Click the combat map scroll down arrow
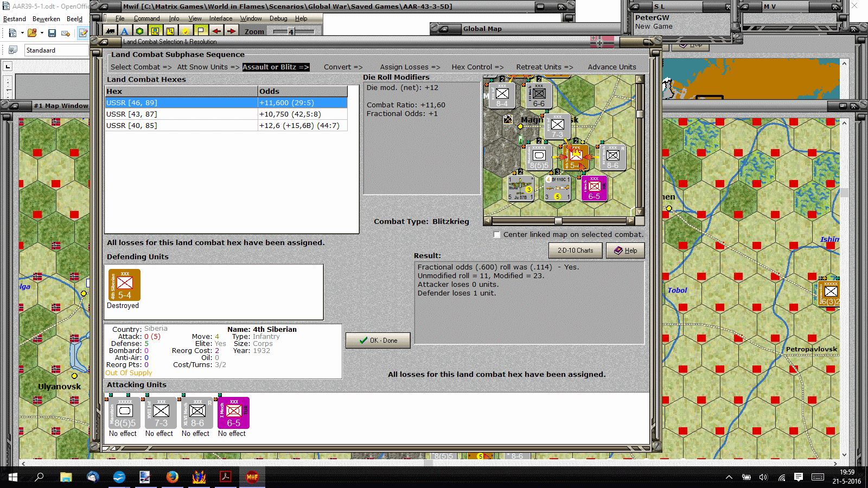Viewport: 868px width, 488px height. [x=640, y=212]
